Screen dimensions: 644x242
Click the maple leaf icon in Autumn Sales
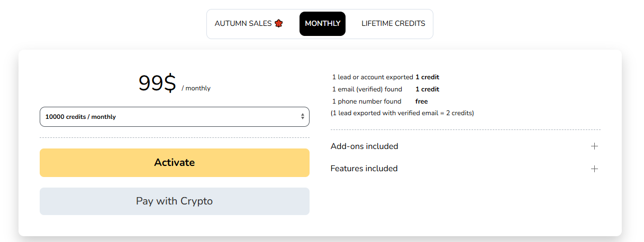279,24
